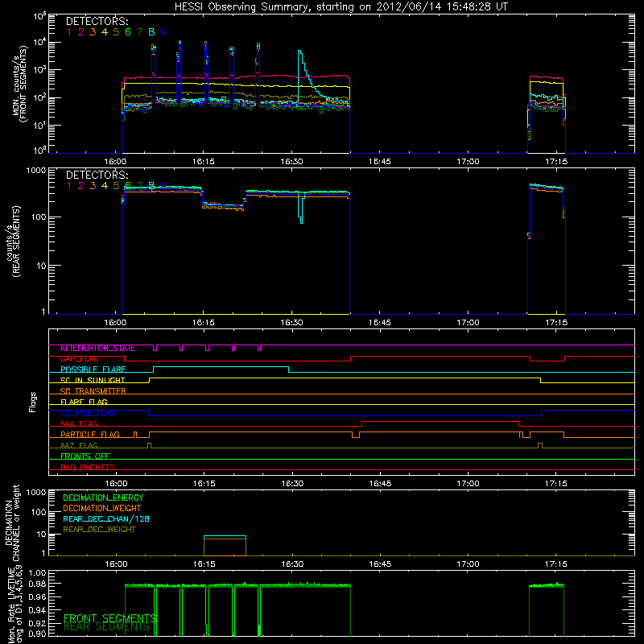Select the ECLIPSE_FLAG label
Image resolution: width=644 pixels, height=644 pixels.
coord(88,413)
